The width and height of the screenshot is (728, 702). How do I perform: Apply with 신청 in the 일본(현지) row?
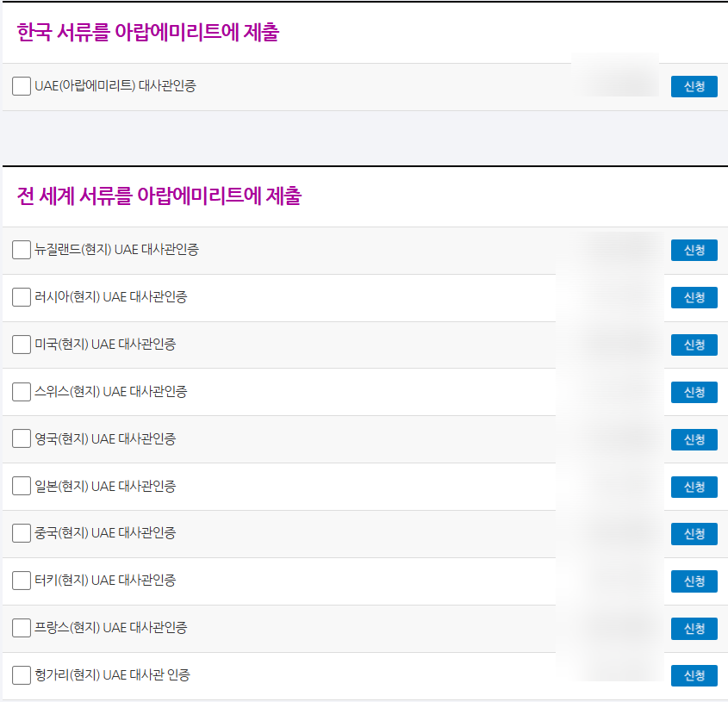click(694, 487)
